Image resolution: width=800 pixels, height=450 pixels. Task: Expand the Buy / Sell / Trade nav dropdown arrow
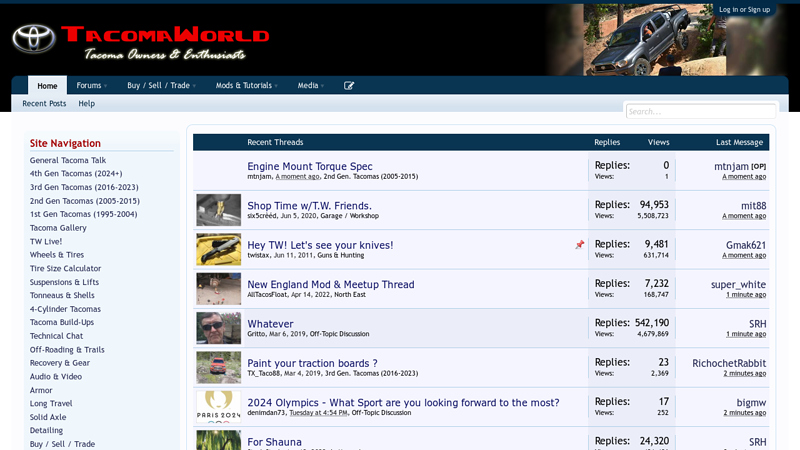pyautogui.click(x=194, y=86)
